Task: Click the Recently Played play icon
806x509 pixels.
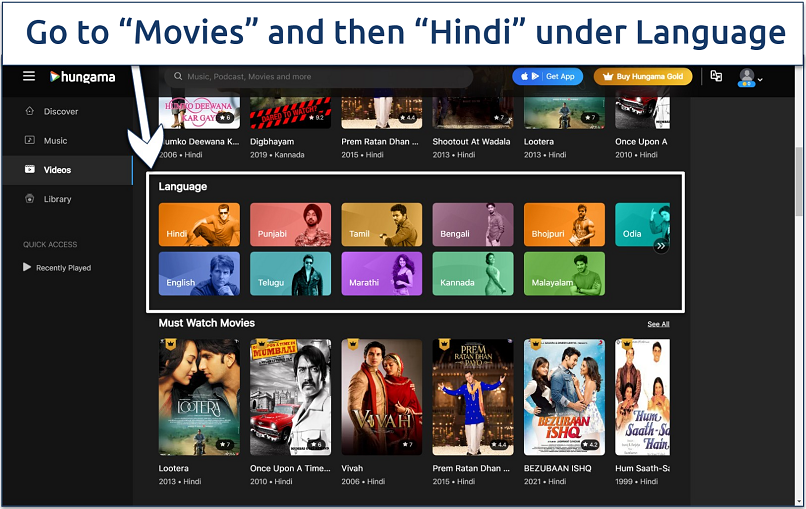Action: (x=27, y=267)
